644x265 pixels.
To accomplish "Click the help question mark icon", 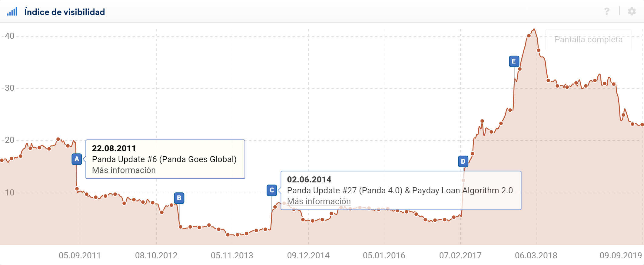I will (x=607, y=11).
